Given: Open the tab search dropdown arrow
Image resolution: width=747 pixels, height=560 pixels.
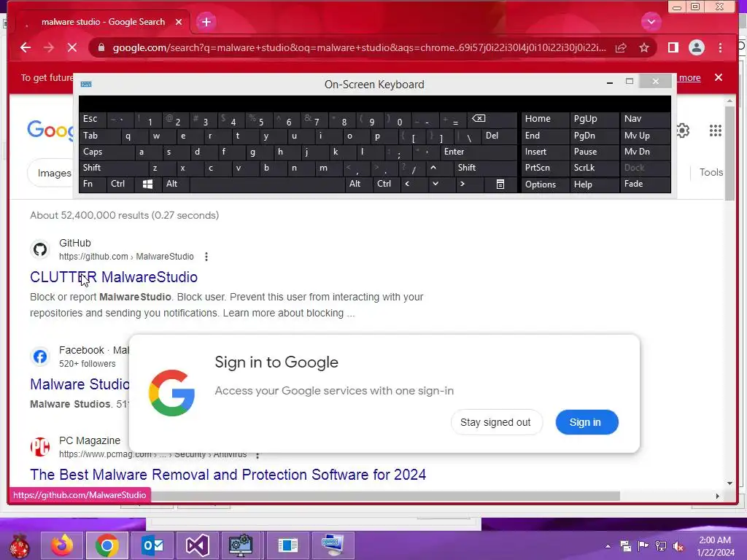Looking at the screenshot, I should point(651,22).
